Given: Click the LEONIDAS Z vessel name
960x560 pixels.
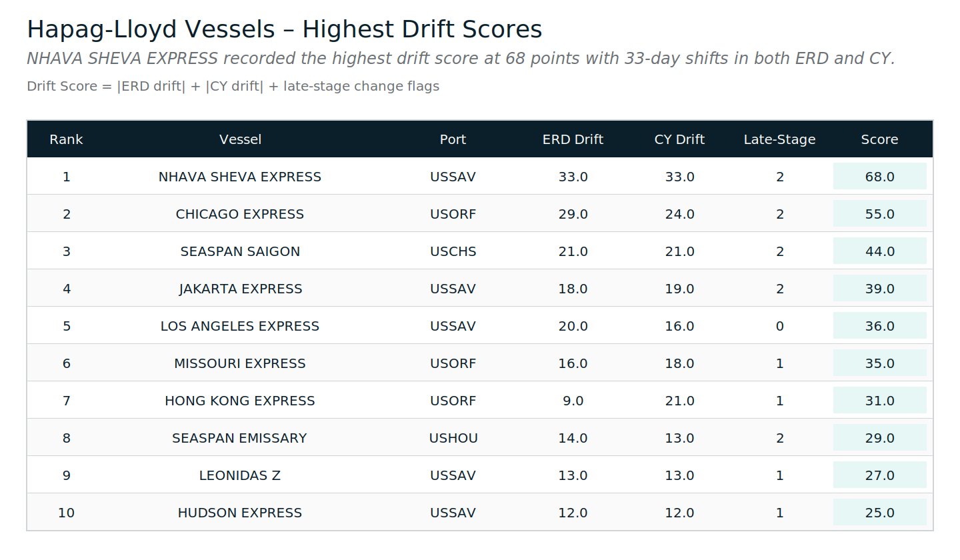Looking at the screenshot, I should click(240, 475).
